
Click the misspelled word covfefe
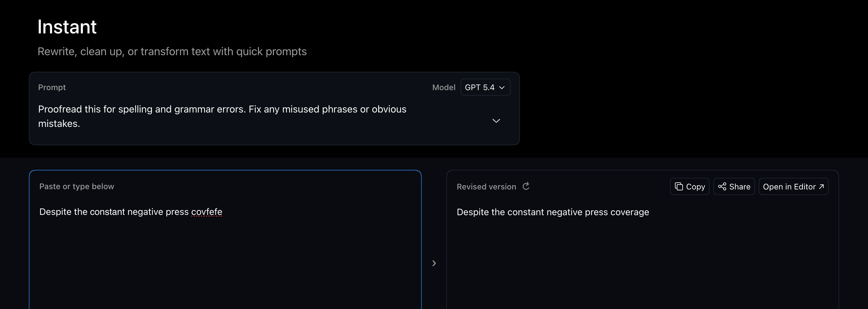point(207,212)
